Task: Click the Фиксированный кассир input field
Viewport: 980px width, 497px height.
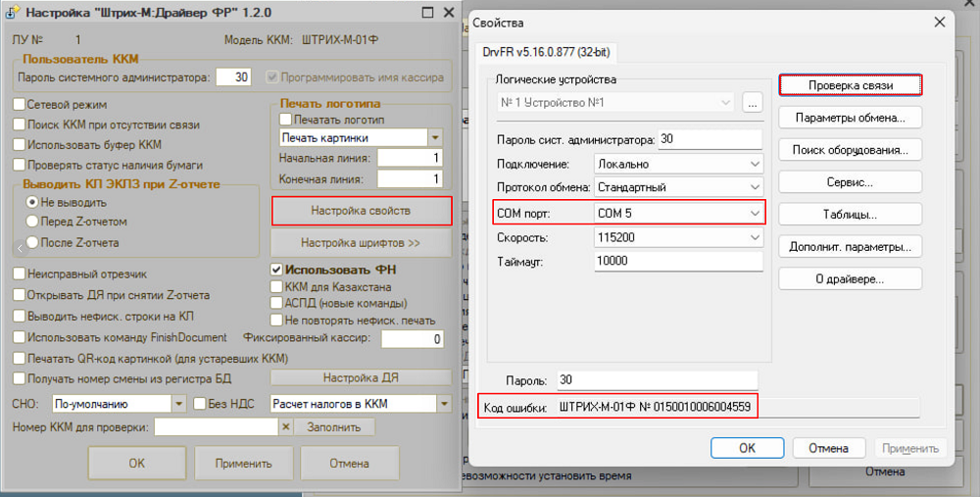Action: pos(412,339)
